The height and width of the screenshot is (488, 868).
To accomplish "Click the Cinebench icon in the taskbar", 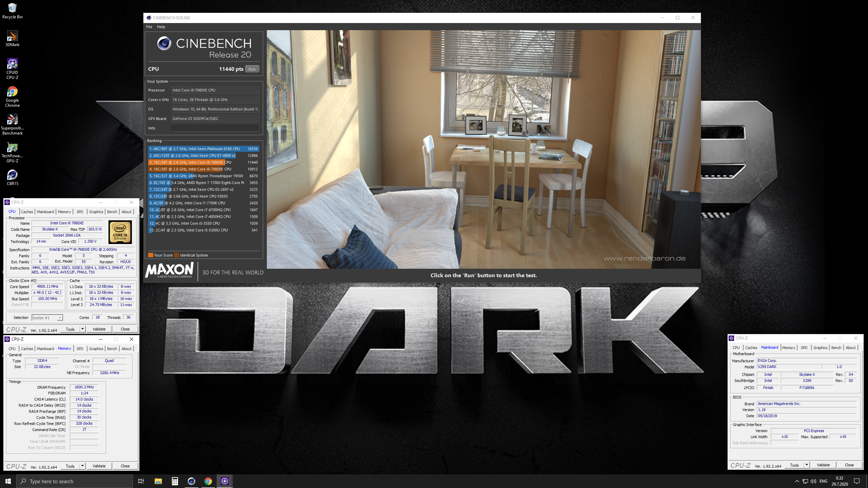I will click(x=191, y=481).
